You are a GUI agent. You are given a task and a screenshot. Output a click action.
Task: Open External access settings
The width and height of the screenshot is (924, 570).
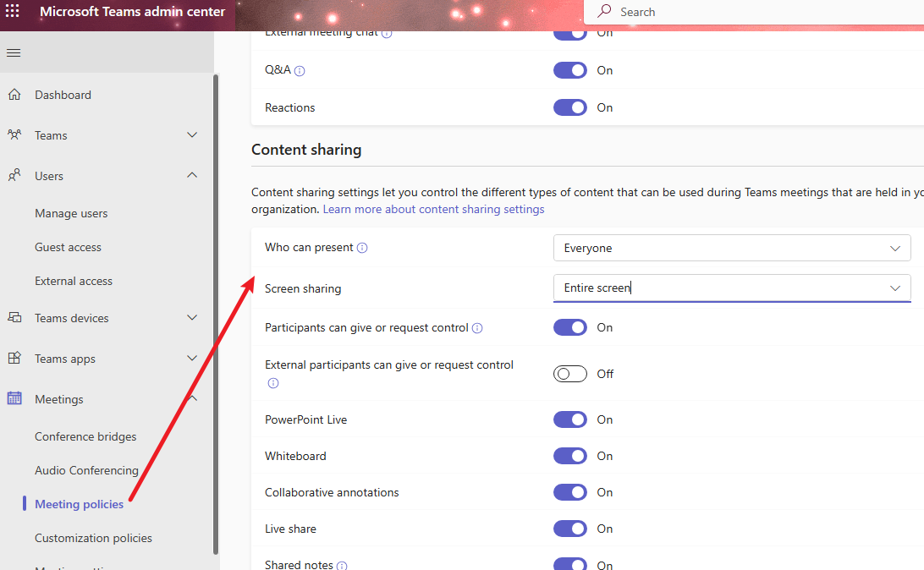click(74, 281)
